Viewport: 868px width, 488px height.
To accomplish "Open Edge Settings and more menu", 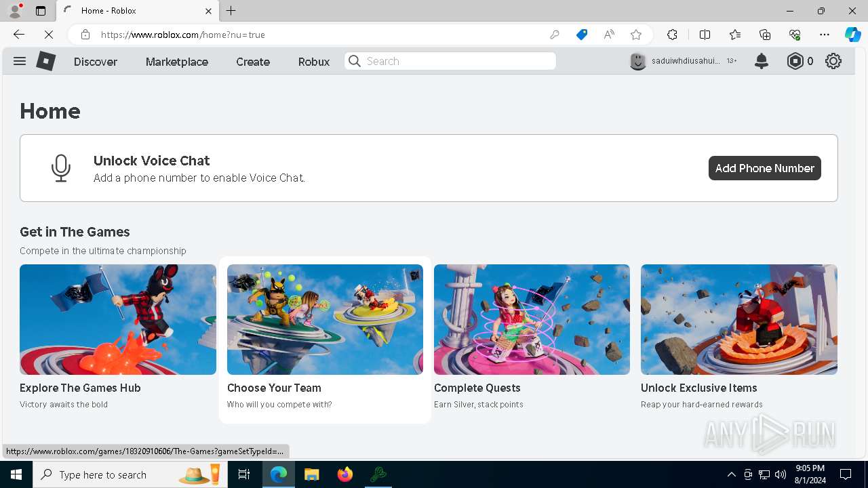I will tap(825, 35).
